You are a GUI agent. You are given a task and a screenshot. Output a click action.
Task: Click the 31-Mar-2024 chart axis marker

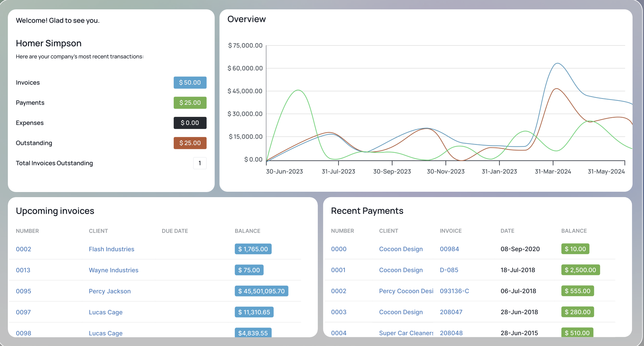(x=553, y=171)
